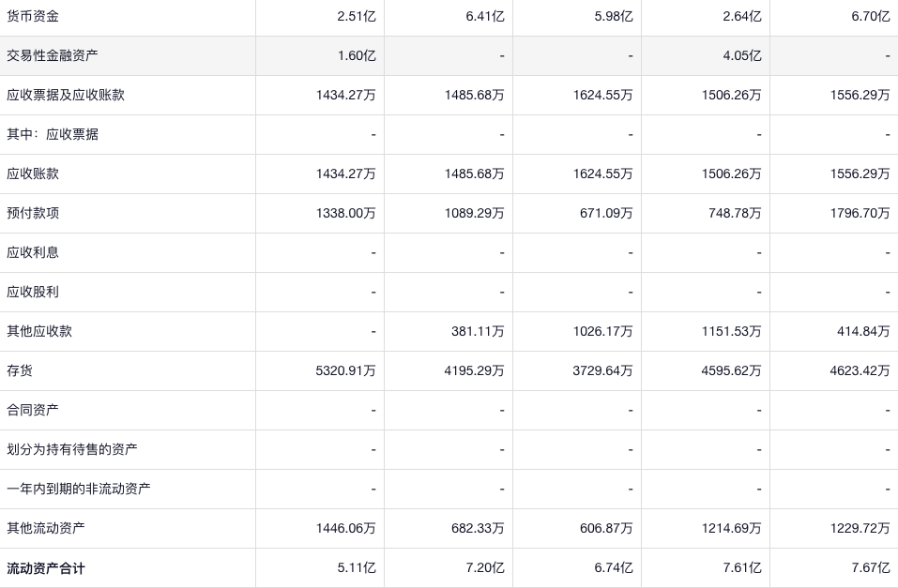
Task: Select the 应收利息 row label
Action: click(x=33, y=252)
